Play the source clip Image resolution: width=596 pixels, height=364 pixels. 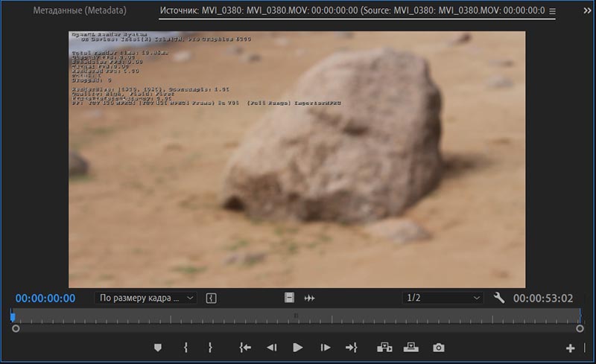click(297, 348)
